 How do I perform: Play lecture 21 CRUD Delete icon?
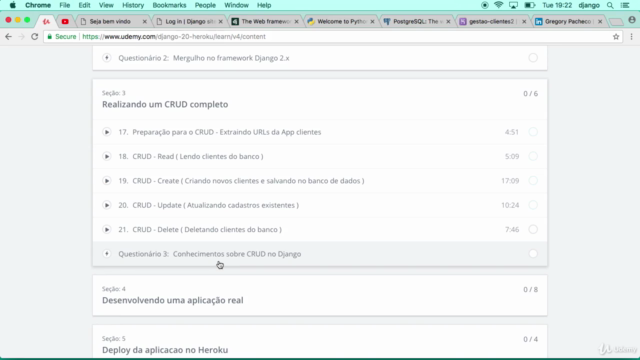pos(107,229)
